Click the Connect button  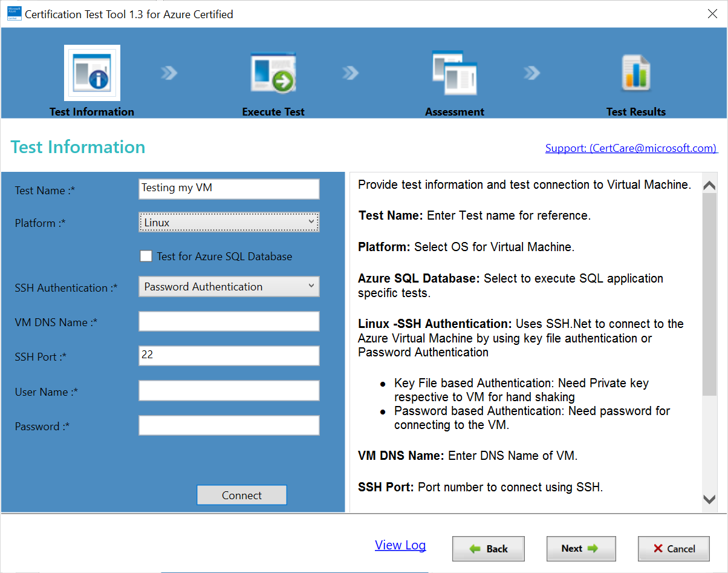pyautogui.click(x=242, y=495)
